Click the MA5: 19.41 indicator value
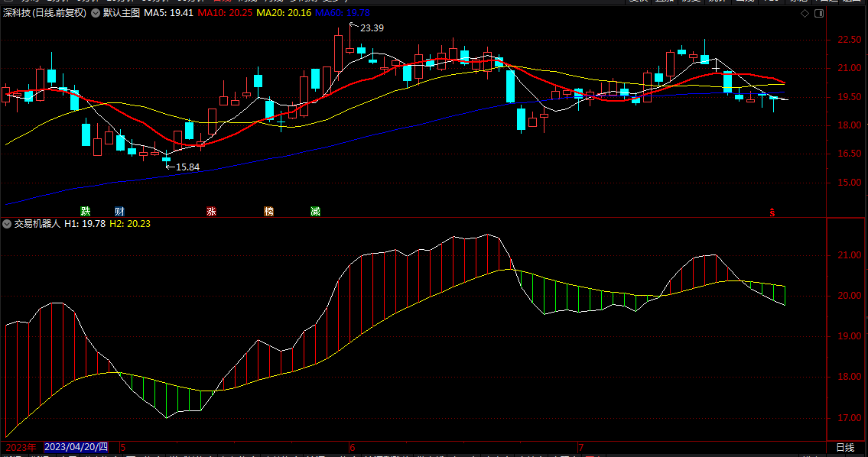 [169, 13]
